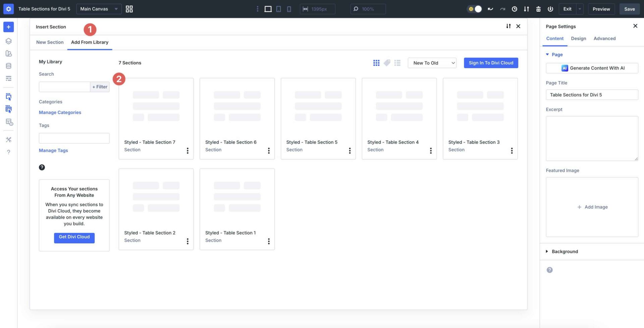Image resolution: width=644 pixels, height=328 pixels.
Task: Expand the Background settings group
Action: (x=565, y=251)
